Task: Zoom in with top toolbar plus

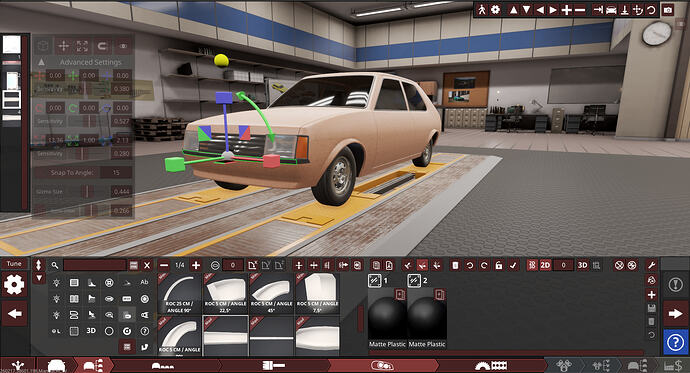Action: (x=567, y=10)
